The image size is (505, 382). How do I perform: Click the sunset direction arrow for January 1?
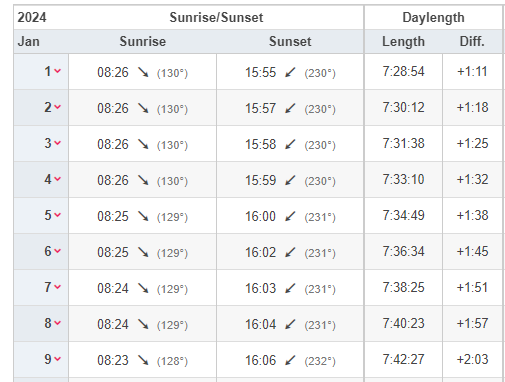tap(290, 72)
